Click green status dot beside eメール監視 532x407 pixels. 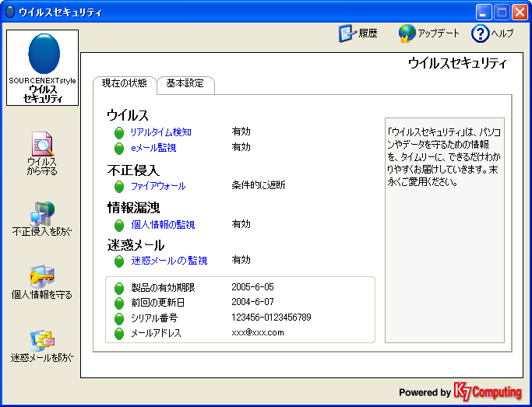tap(119, 149)
